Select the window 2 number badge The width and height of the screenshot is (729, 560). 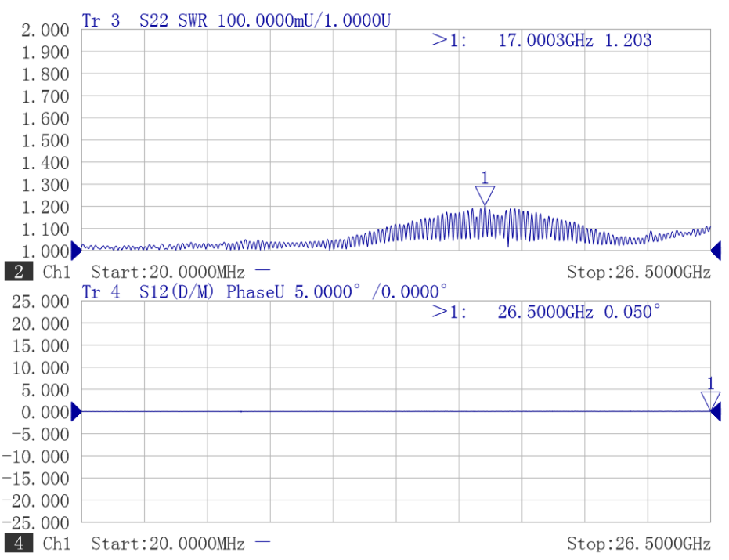click(x=19, y=272)
